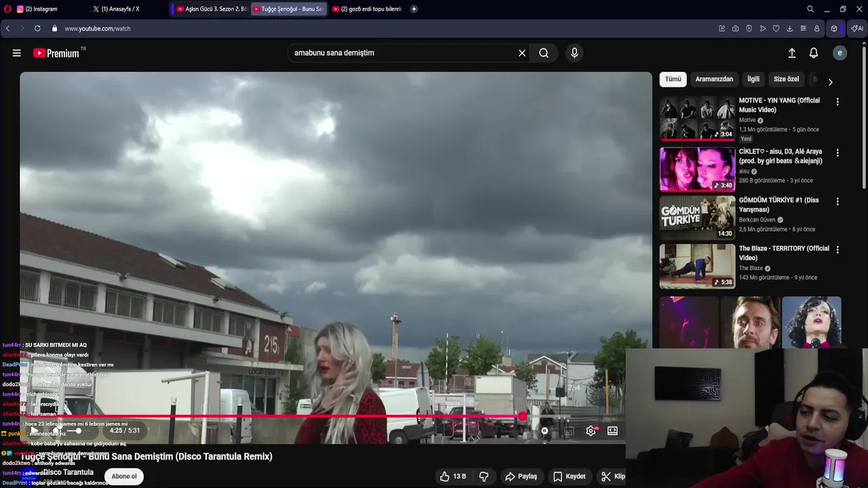
Task: Open Easy Setup sliders icon
Action: tap(804, 28)
